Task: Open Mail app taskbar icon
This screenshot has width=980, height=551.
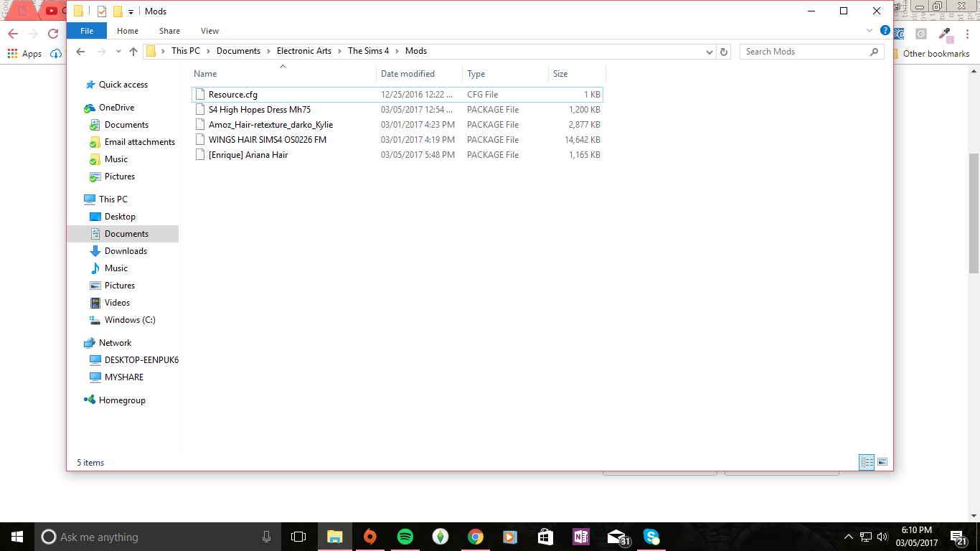Action: (616, 537)
